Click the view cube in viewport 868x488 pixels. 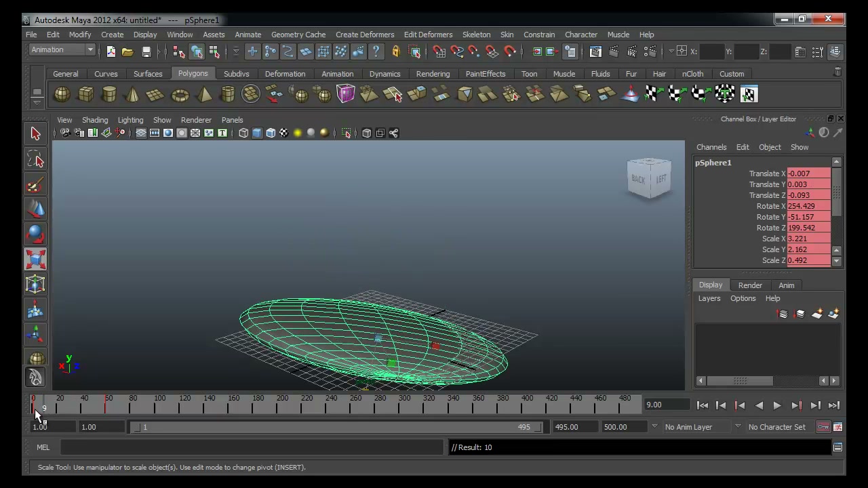(x=649, y=178)
